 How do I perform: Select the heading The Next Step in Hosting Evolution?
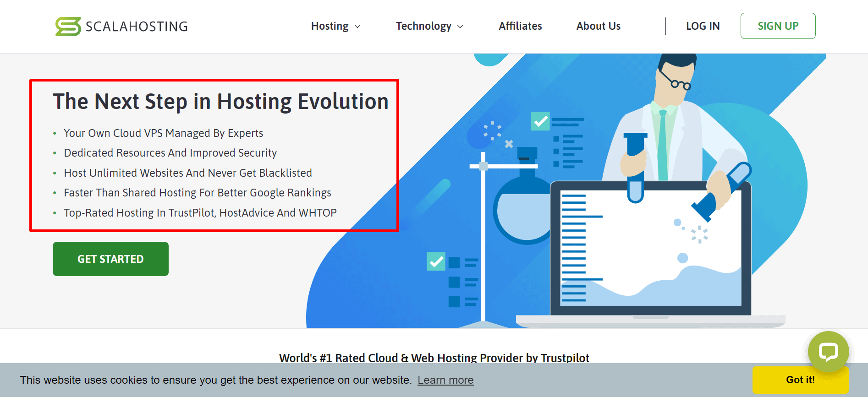220,102
